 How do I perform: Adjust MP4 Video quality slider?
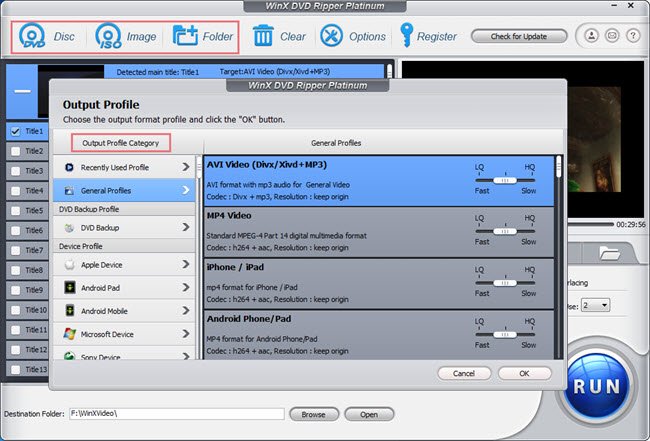(x=505, y=231)
